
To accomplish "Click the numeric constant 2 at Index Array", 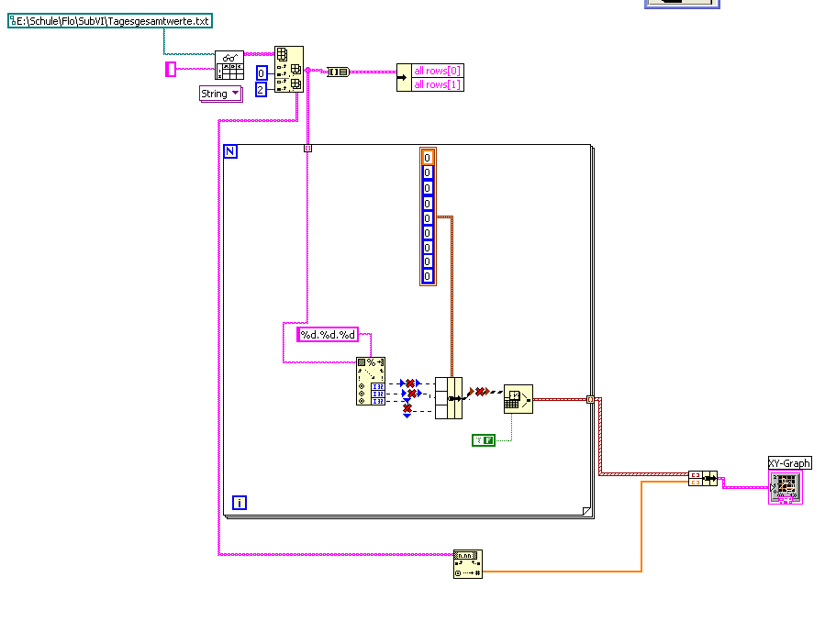I will pos(261,90).
